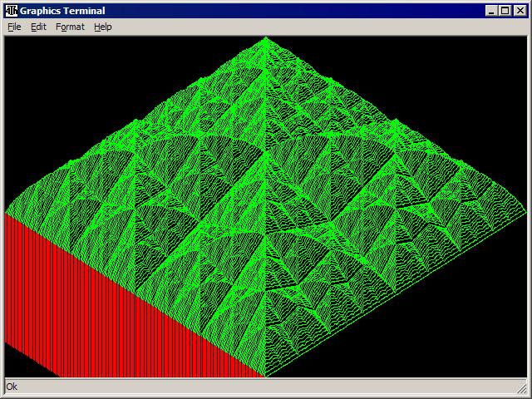The width and height of the screenshot is (532, 399).
Task: Click the black triangle below the red wall
Action: pos(25,366)
